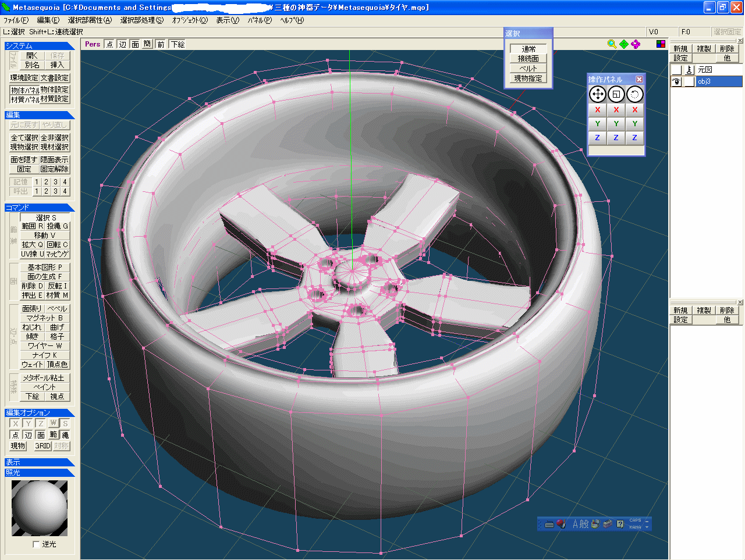Viewport: 745px width, 560px height.
Task: Click the magenta rotate view icon
Action: click(636, 44)
